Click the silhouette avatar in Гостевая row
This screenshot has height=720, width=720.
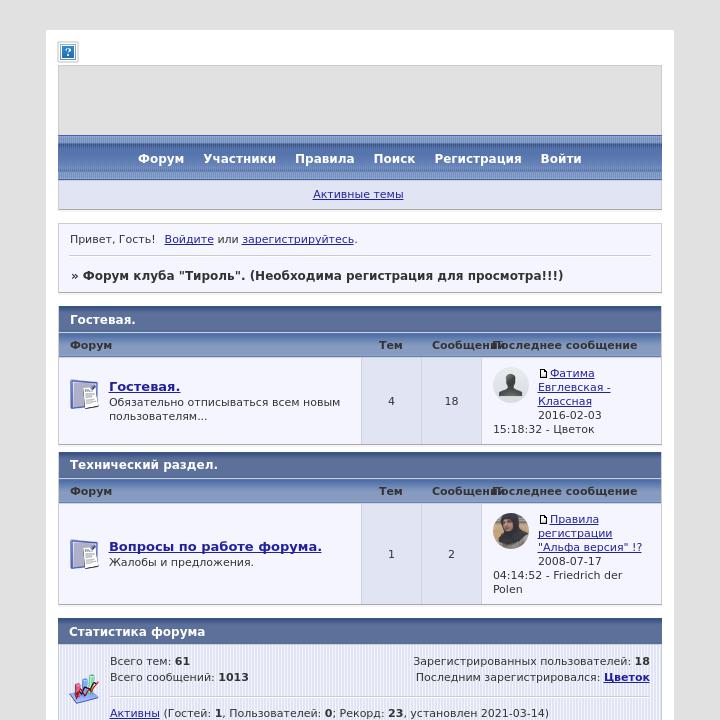[x=511, y=385]
